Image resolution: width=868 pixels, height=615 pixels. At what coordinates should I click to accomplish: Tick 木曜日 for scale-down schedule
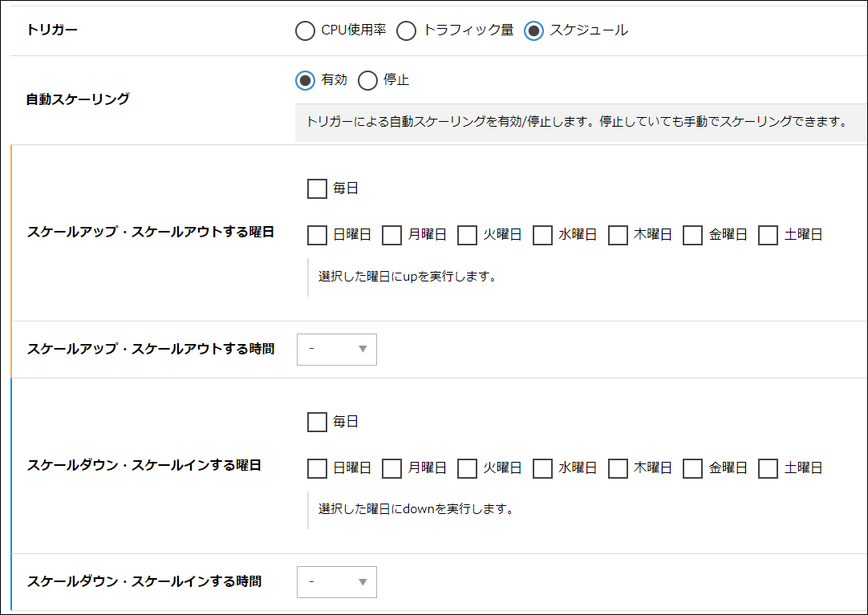(x=618, y=468)
